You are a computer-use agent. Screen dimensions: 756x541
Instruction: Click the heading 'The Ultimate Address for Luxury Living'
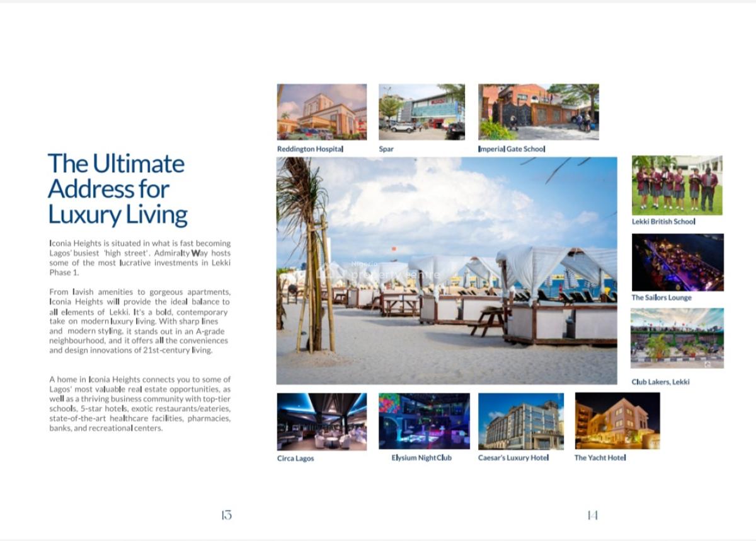(x=118, y=189)
